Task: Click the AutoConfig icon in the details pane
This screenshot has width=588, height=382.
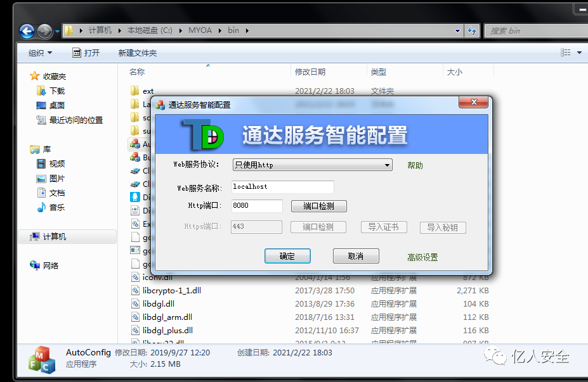Action: pyautogui.click(x=42, y=360)
